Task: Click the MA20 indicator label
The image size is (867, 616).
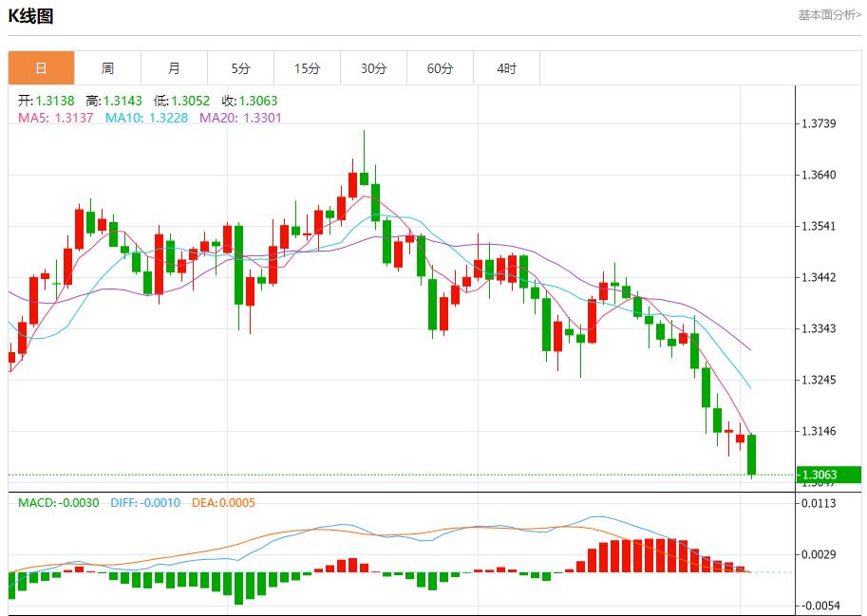Action: tap(240, 118)
